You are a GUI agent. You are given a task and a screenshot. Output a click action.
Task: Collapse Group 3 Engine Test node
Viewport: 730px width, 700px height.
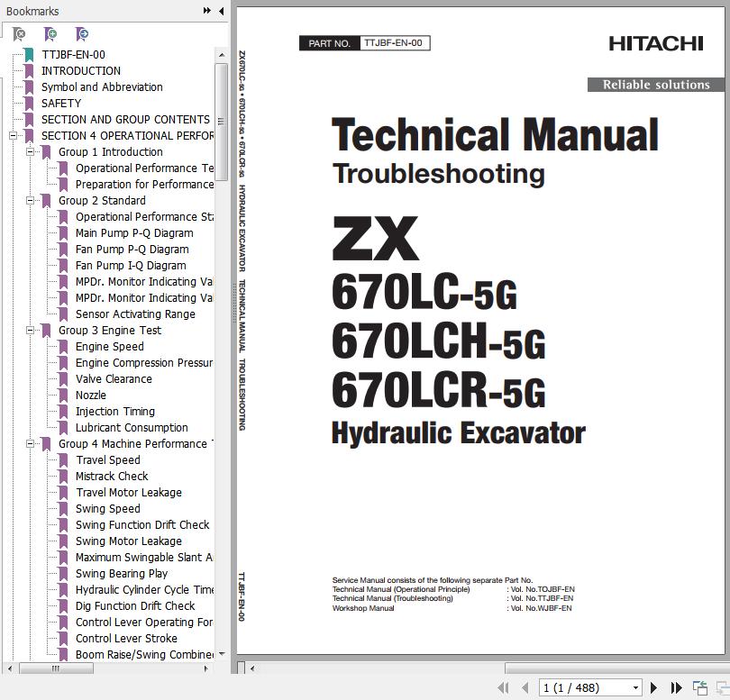(31, 331)
